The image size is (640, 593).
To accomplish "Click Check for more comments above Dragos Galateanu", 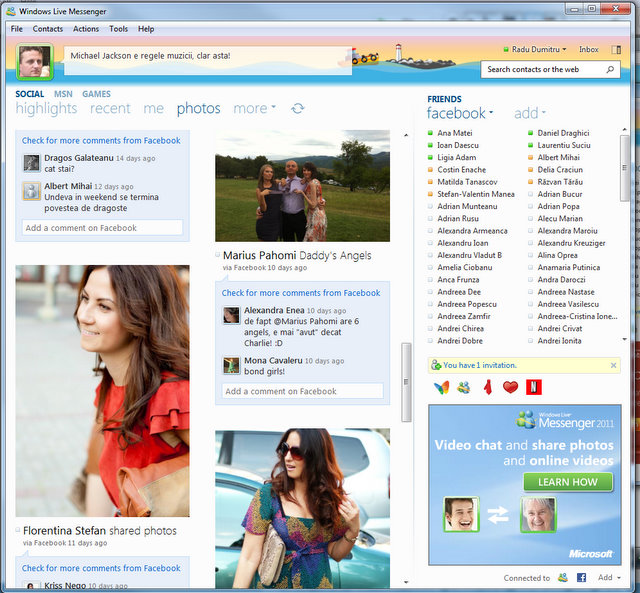I will pyautogui.click(x=101, y=140).
